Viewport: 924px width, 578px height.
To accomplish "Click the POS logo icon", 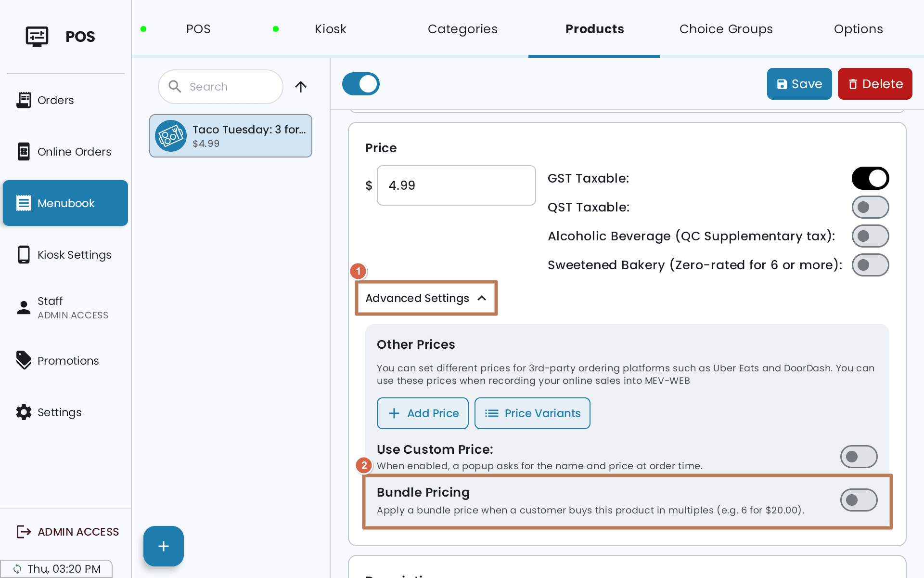I will [x=37, y=37].
